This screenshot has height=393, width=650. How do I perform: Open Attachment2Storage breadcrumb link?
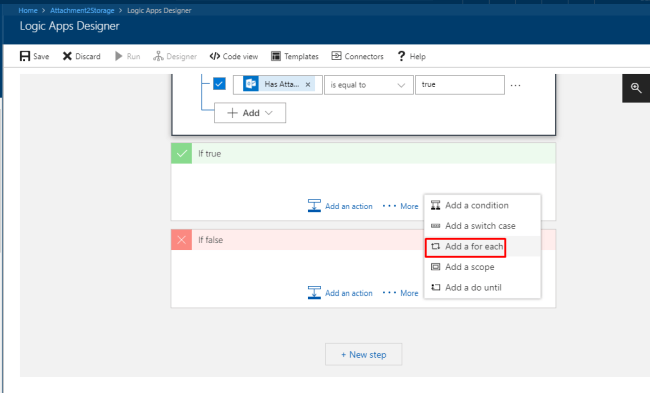(x=82, y=10)
